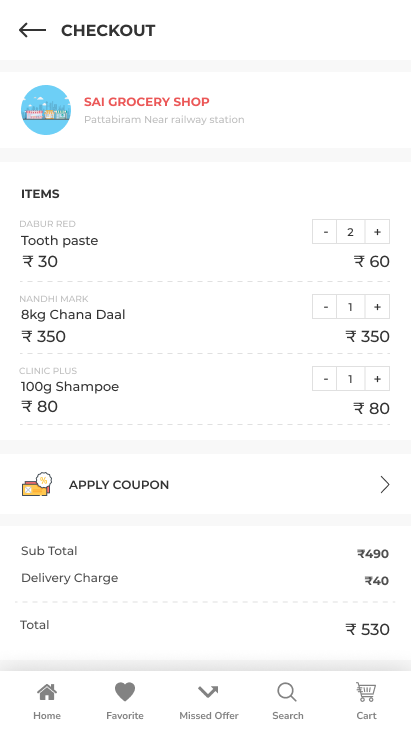Open the Sai Grocery Shop logo thumbnail
Image resolution: width=411 pixels, height=731 pixels.
pyautogui.click(x=46, y=110)
